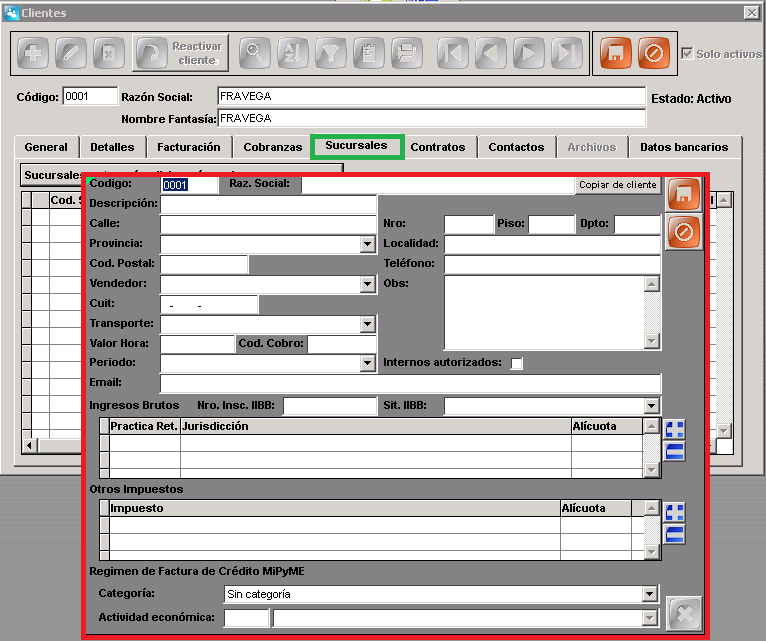Save the branch with orange disk icon

(684, 194)
